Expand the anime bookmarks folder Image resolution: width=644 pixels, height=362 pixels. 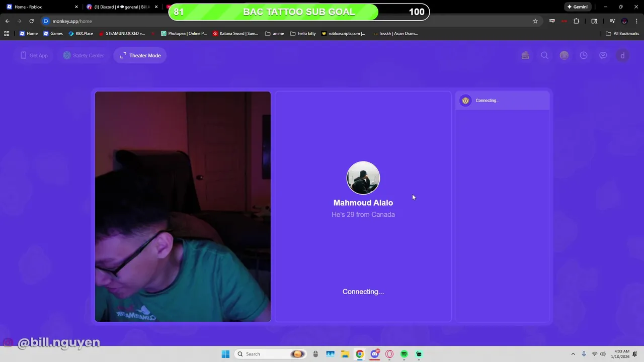click(x=274, y=34)
